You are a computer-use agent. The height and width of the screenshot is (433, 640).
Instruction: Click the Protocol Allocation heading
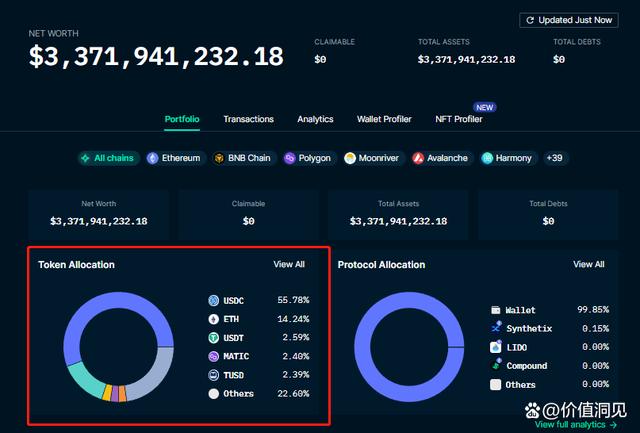381,265
